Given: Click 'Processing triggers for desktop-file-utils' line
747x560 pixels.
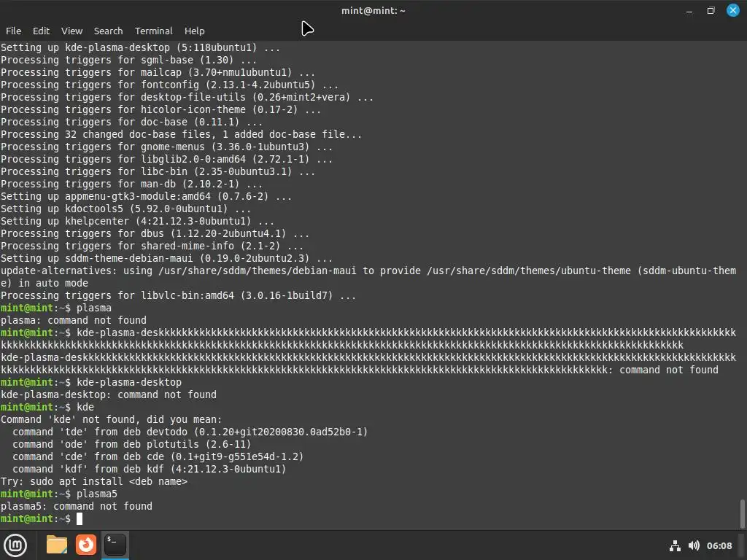Looking at the screenshot, I should (x=187, y=97).
